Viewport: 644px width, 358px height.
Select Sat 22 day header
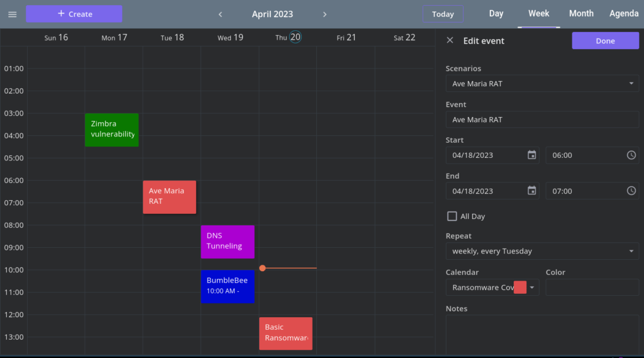[404, 37]
